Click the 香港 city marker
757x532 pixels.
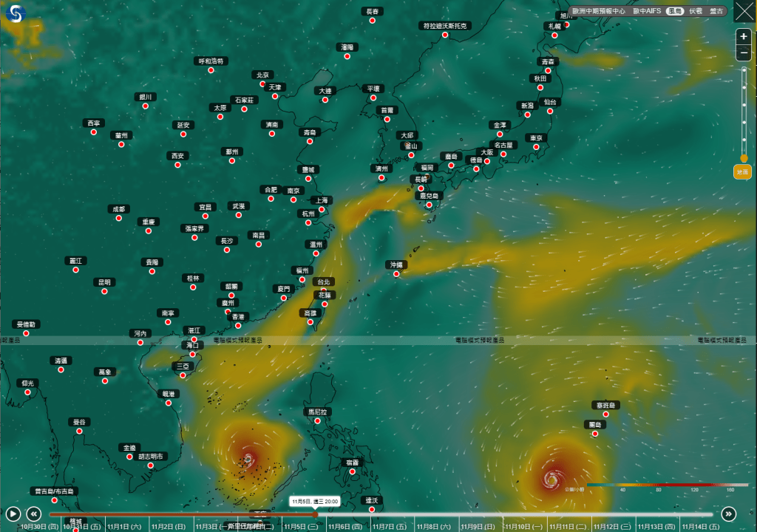[238, 325]
